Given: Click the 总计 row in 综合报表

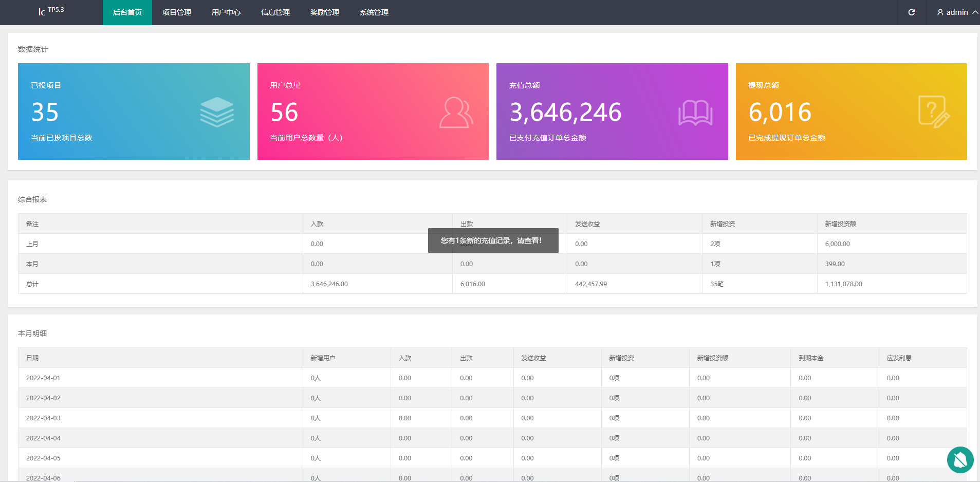Looking at the screenshot, I should click(32, 284).
